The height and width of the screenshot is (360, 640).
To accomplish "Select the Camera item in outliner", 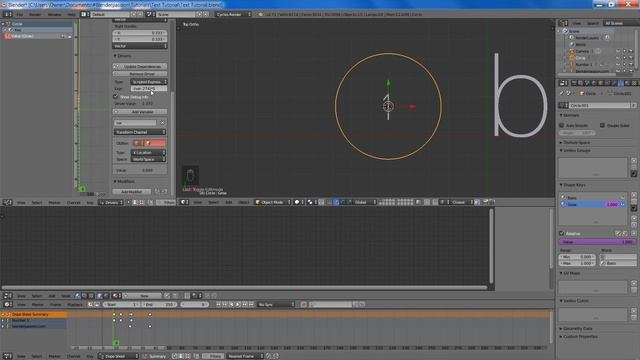I will click(582, 51).
